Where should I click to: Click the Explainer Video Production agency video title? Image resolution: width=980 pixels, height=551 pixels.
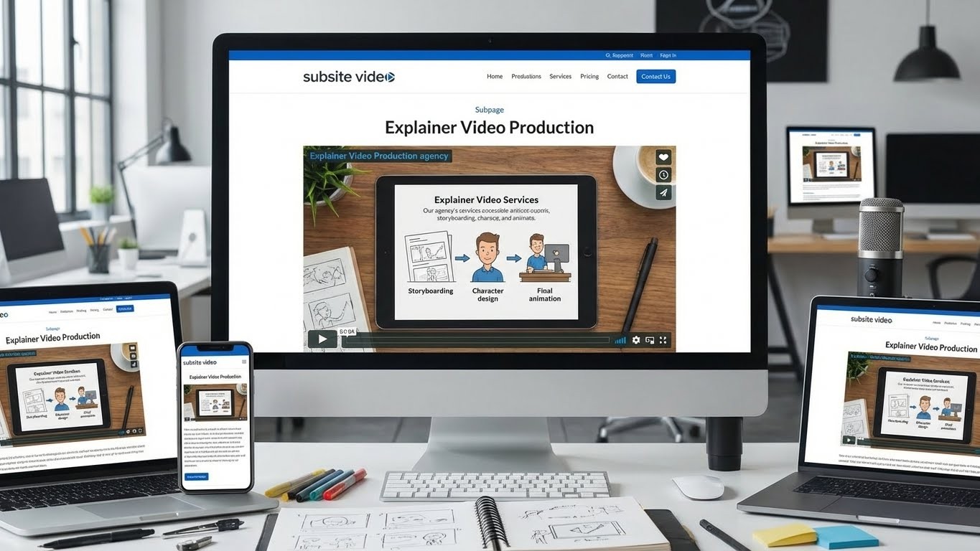click(x=378, y=156)
